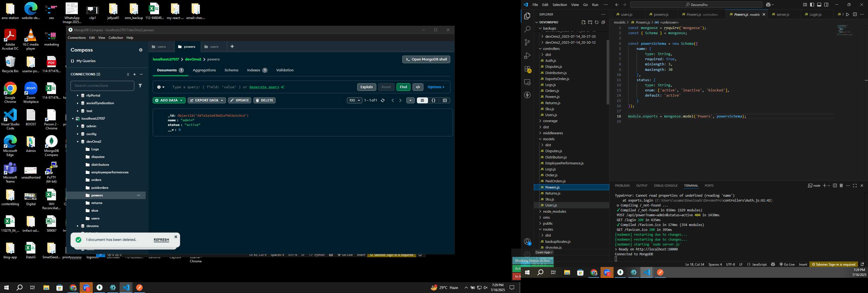Click the Find button in Compass

click(x=403, y=87)
